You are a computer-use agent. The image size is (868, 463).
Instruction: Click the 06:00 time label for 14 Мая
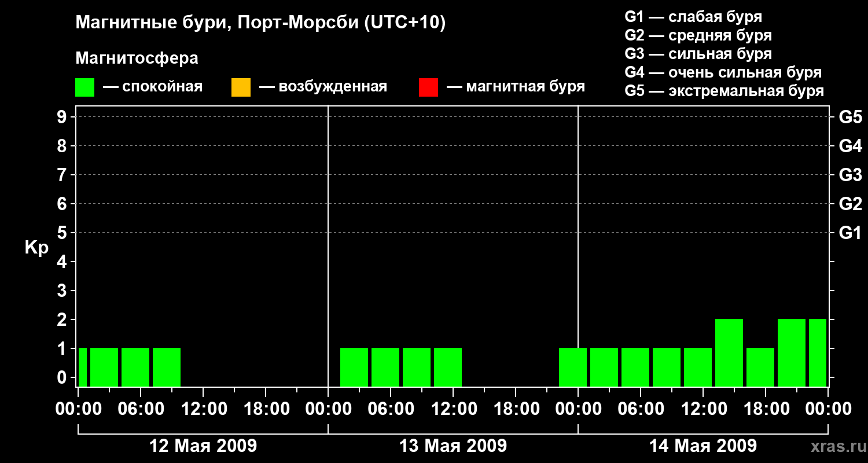(641, 409)
